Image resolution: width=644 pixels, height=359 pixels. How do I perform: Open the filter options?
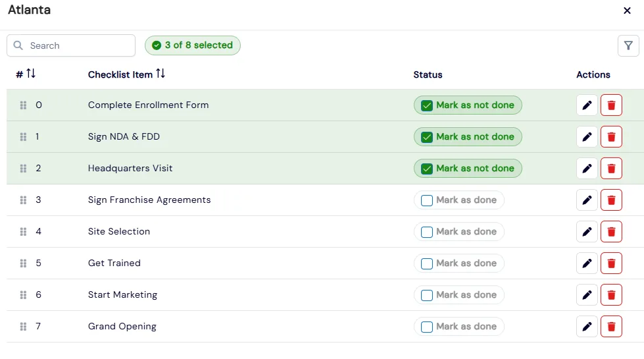[x=628, y=45]
